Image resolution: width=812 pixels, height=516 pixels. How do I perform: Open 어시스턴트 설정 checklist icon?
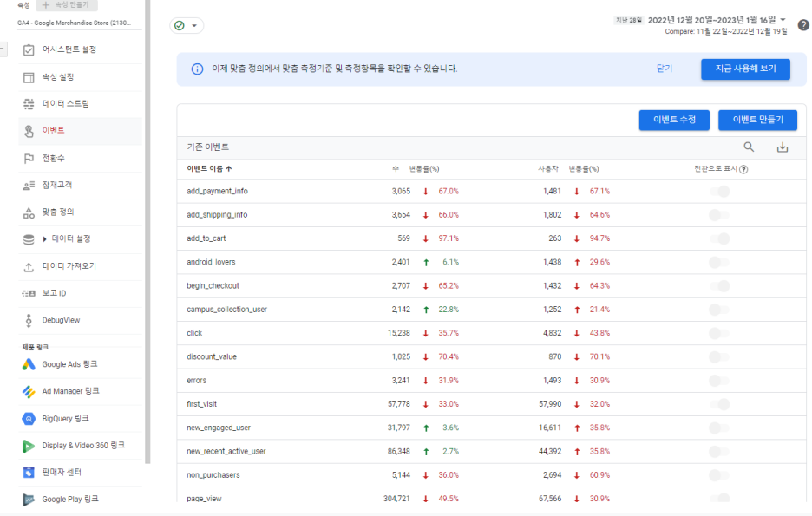pos(29,49)
